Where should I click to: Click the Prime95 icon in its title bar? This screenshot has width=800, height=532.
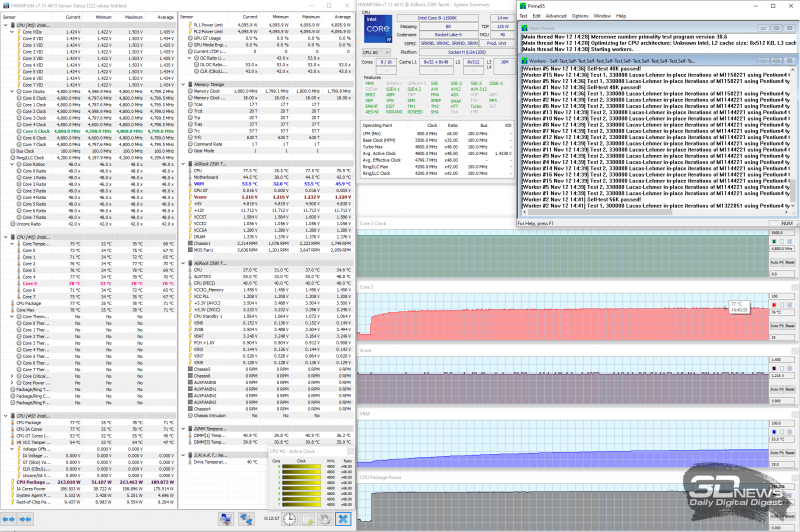point(522,6)
